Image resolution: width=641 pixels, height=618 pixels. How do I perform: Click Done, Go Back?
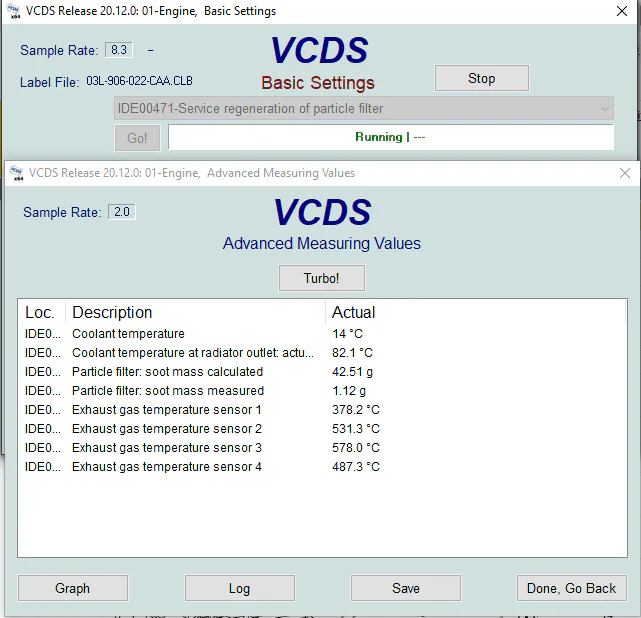[x=571, y=588]
